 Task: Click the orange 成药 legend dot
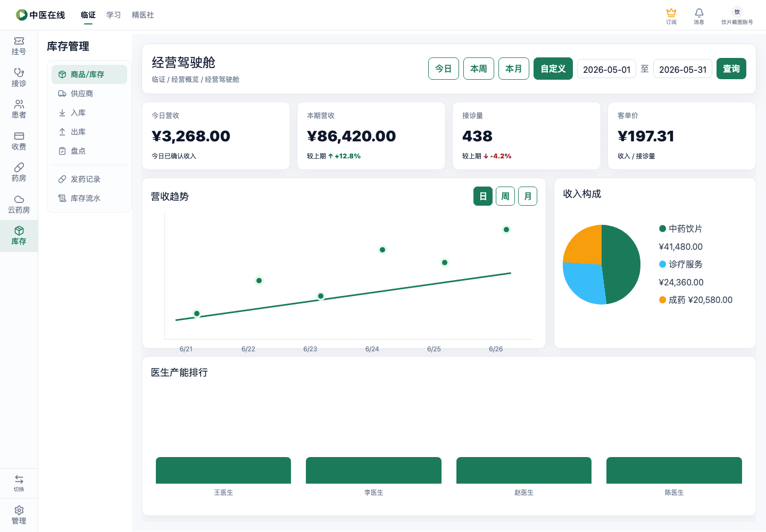[x=663, y=300]
